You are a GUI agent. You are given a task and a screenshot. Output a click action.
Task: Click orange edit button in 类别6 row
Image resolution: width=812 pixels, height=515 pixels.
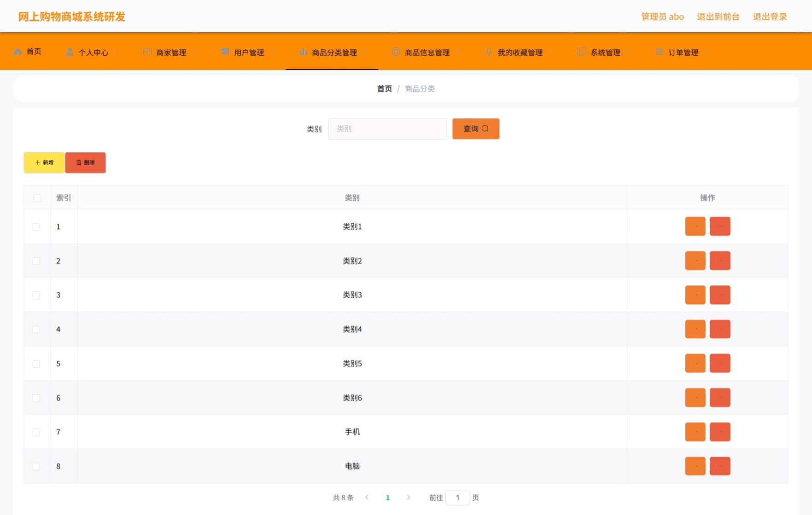pos(695,398)
